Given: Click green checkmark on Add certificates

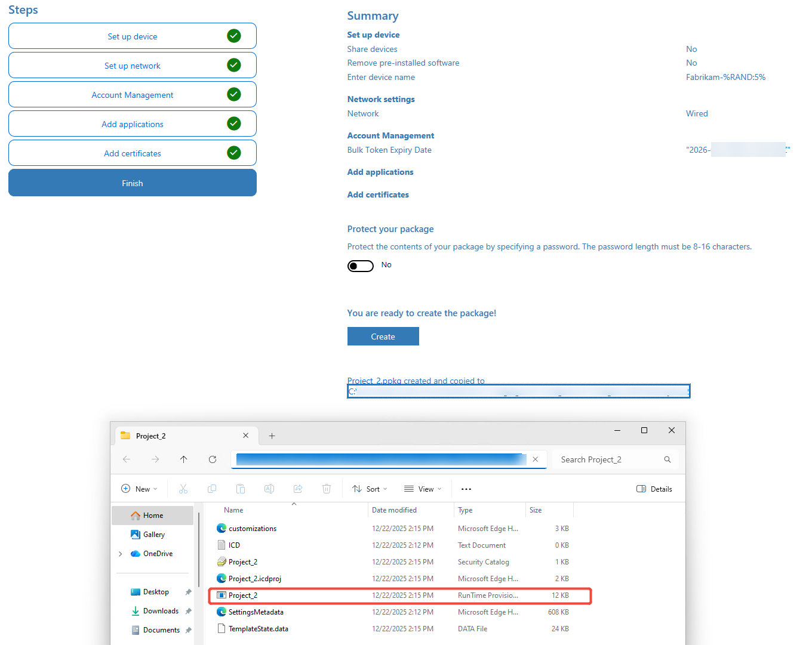Looking at the screenshot, I should click(234, 153).
